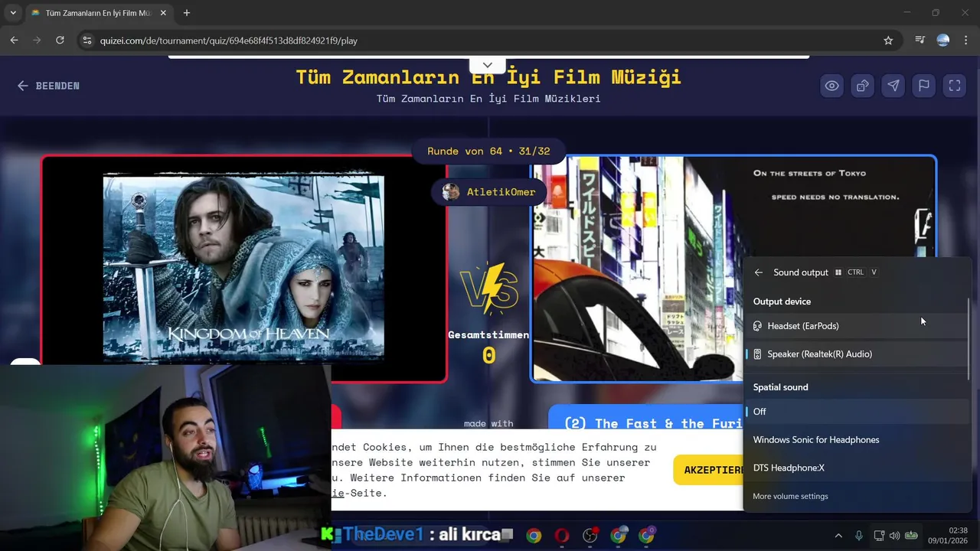This screenshot has height=551, width=980.
Task: Click BEENDEN to exit the quiz
Action: click(49, 86)
